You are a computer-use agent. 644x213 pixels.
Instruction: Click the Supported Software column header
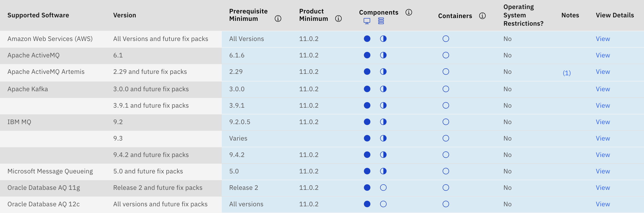[x=38, y=15]
